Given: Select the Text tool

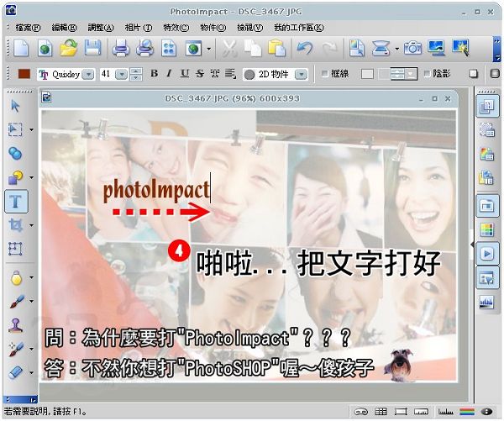Looking at the screenshot, I should (x=16, y=202).
